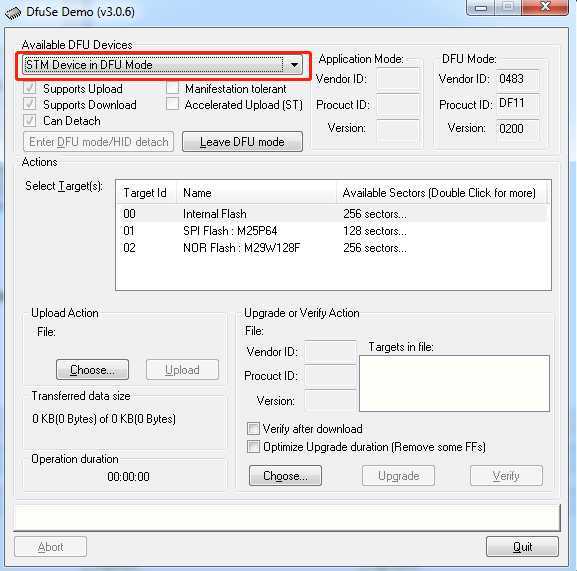The image size is (577, 571).
Task: Click the DfuSe Demo chip icon in title bar
Action: coord(13,13)
